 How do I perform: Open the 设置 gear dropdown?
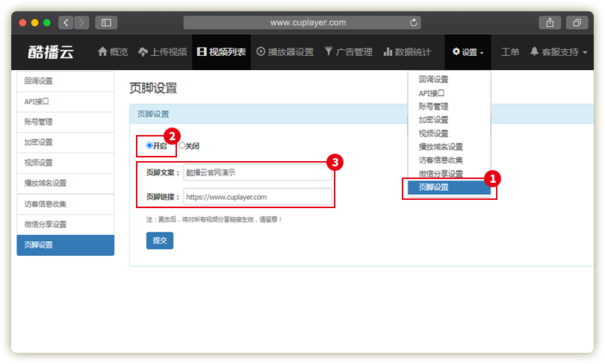[x=468, y=52]
